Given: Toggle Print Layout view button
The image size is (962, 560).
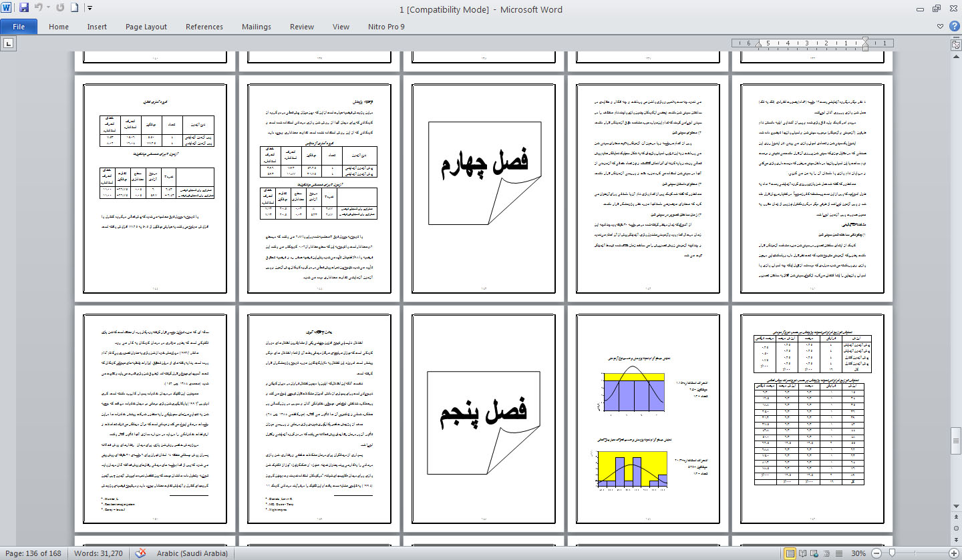Looking at the screenshot, I should [790, 553].
